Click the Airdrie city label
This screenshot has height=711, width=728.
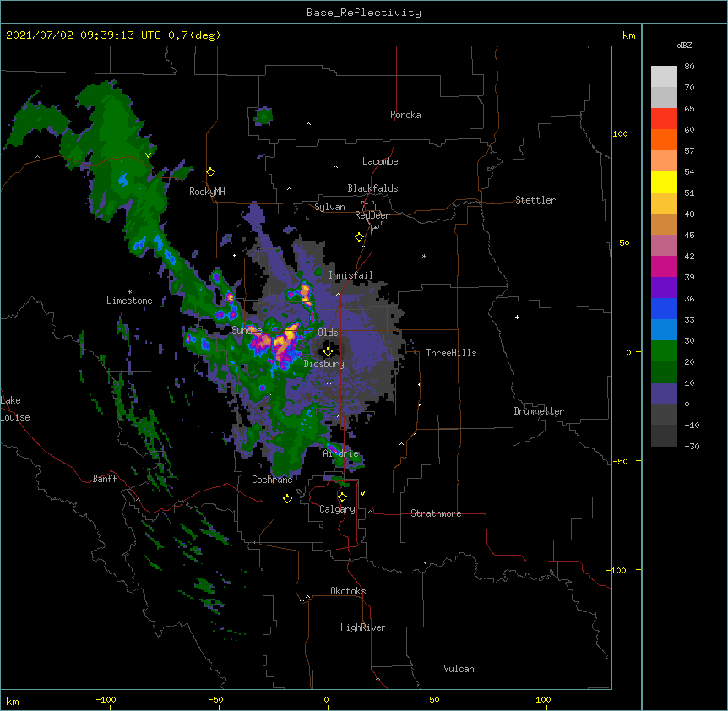point(341,453)
